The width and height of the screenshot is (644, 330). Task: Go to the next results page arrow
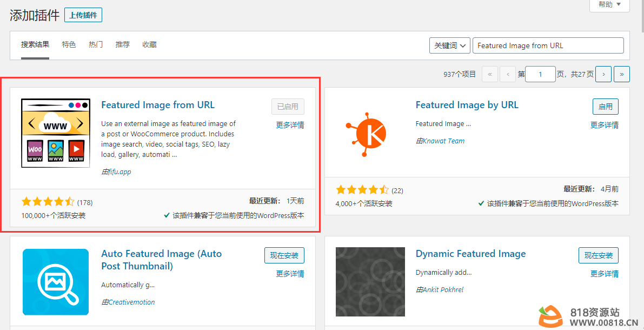(603, 74)
